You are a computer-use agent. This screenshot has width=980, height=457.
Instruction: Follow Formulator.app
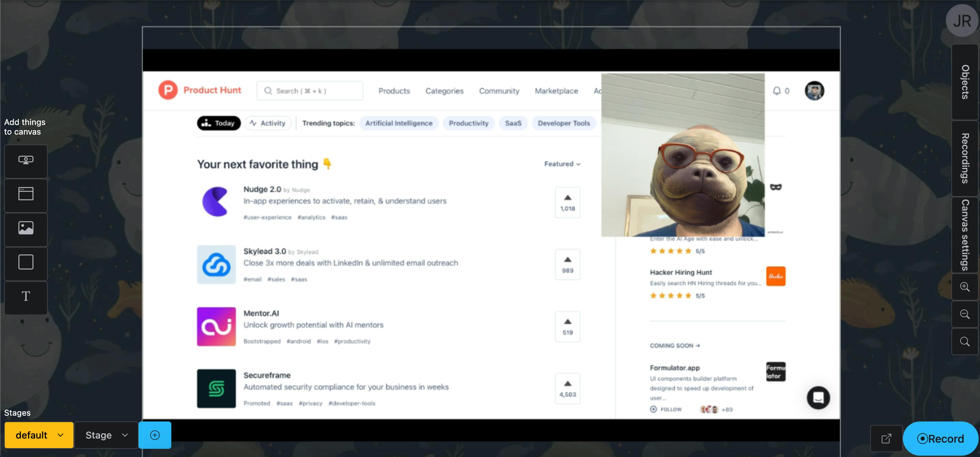(666, 410)
